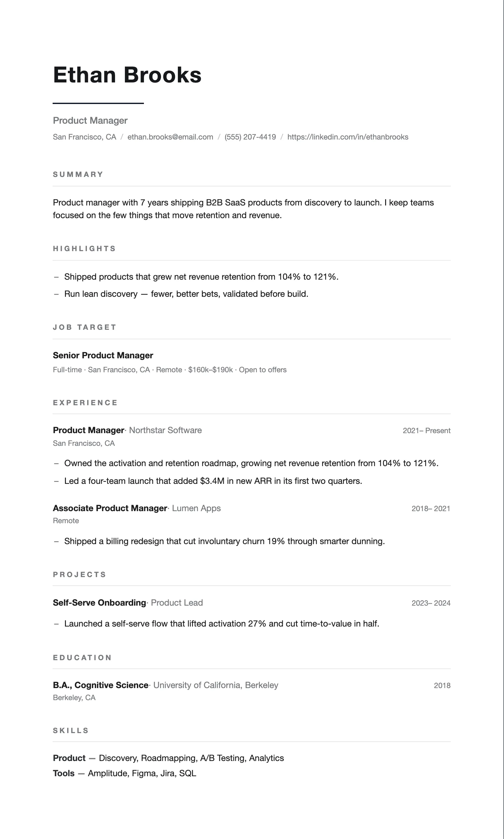Open the LinkedIn profile URL
The image size is (504, 839).
[x=348, y=137]
